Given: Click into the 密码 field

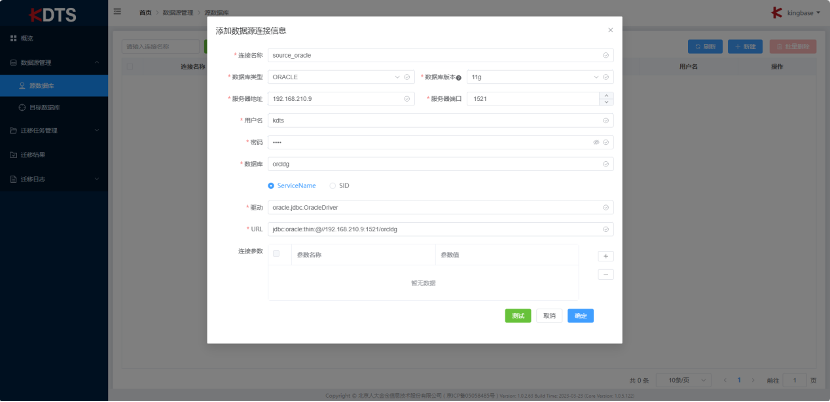Looking at the screenshot, I should [x=440, y=142].
